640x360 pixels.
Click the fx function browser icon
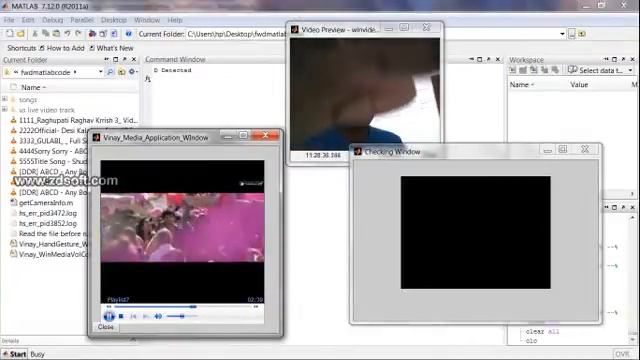point(148,79)
